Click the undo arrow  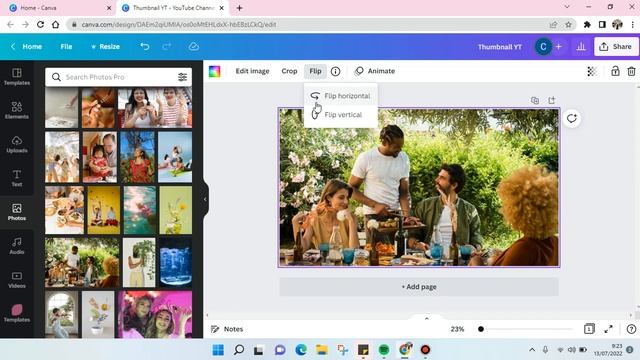pyautogui.click(x=144, y=47)
